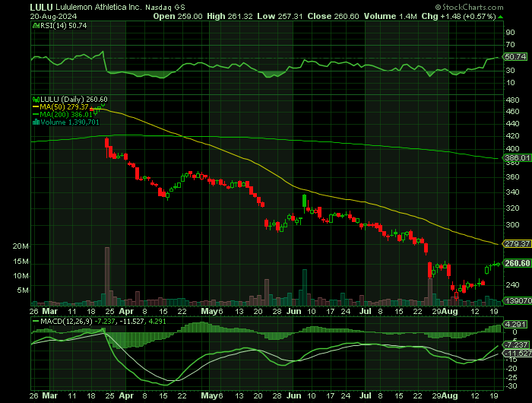The height and width of the screenshot is (403, 532).
Task: Click the 300 price axis label
Action: click(512, 225)
